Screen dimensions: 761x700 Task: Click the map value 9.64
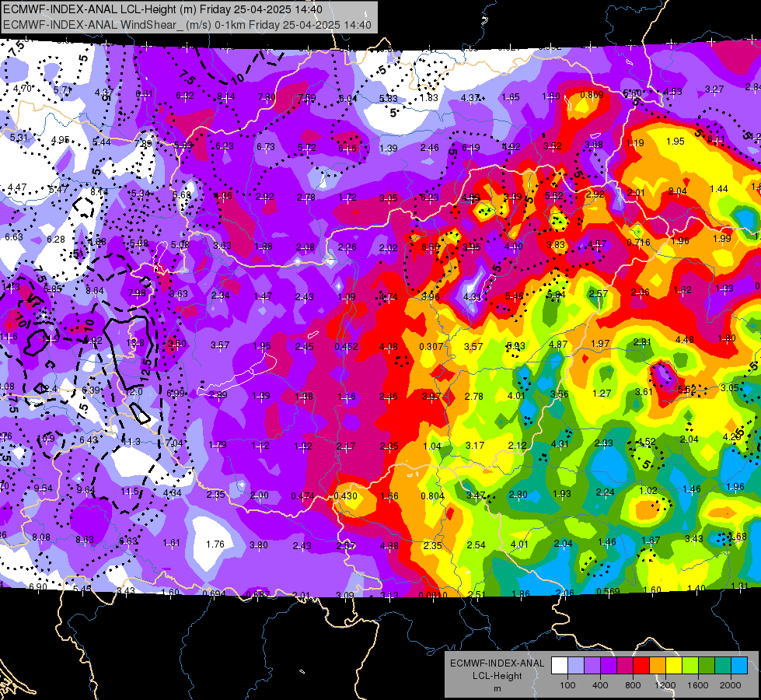(x=86, y=490)
